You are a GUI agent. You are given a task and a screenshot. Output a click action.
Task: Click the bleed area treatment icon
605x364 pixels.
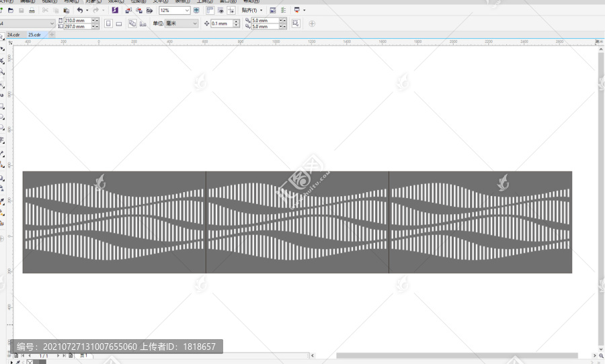(x=296, y=24)
